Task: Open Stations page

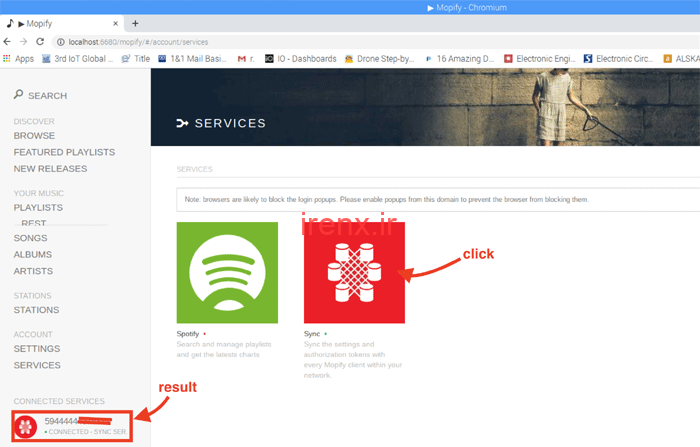Action: pyautogui.click(x=36, y=310)
